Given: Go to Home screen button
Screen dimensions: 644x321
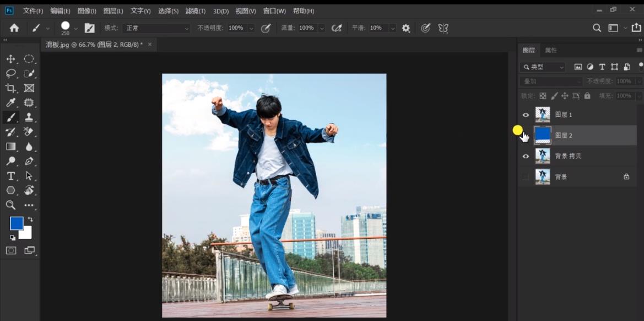Looking at the screenshot, I should pos(14,28).
